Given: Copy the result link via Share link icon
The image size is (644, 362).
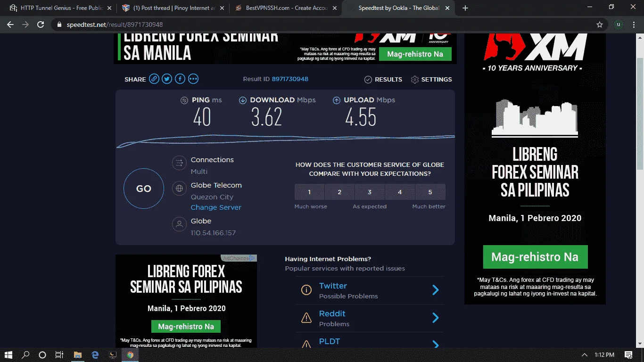Looking at the screenshot, I should [154, 79].
